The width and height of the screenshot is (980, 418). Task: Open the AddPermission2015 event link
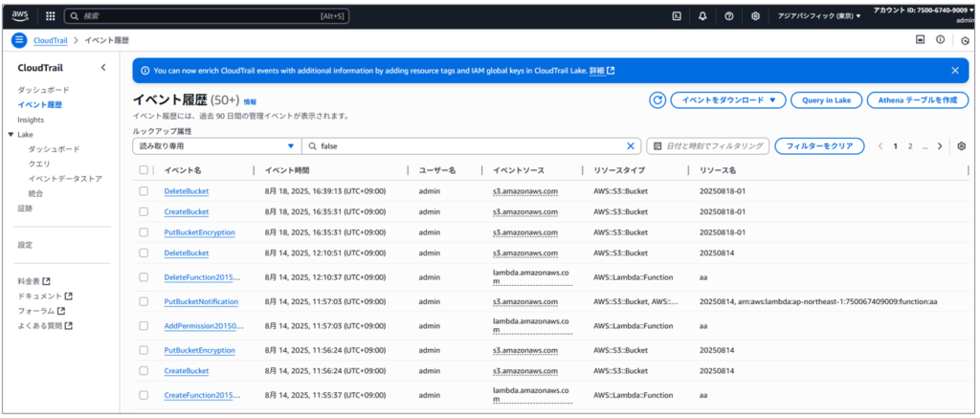[x=204, y=325]
